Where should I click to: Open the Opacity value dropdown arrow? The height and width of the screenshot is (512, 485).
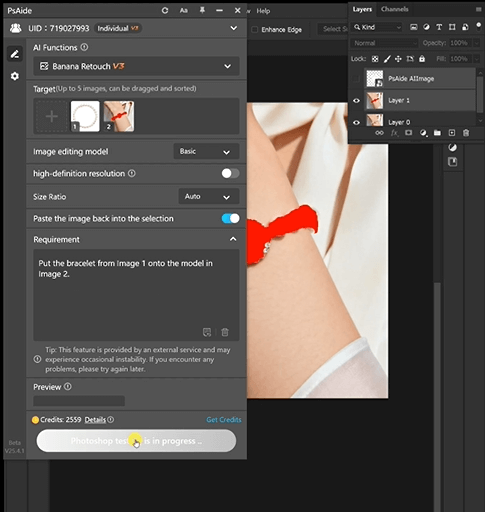tap(476, 43)
